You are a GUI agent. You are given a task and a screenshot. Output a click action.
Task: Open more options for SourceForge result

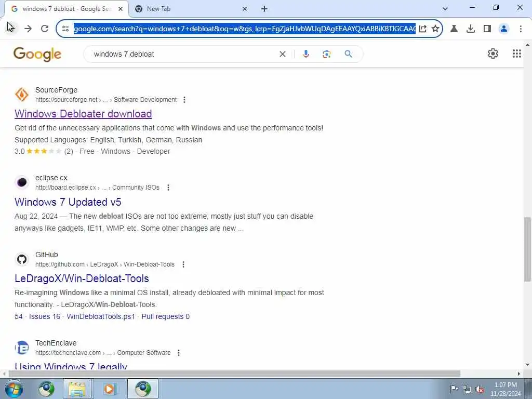(184, 100)
